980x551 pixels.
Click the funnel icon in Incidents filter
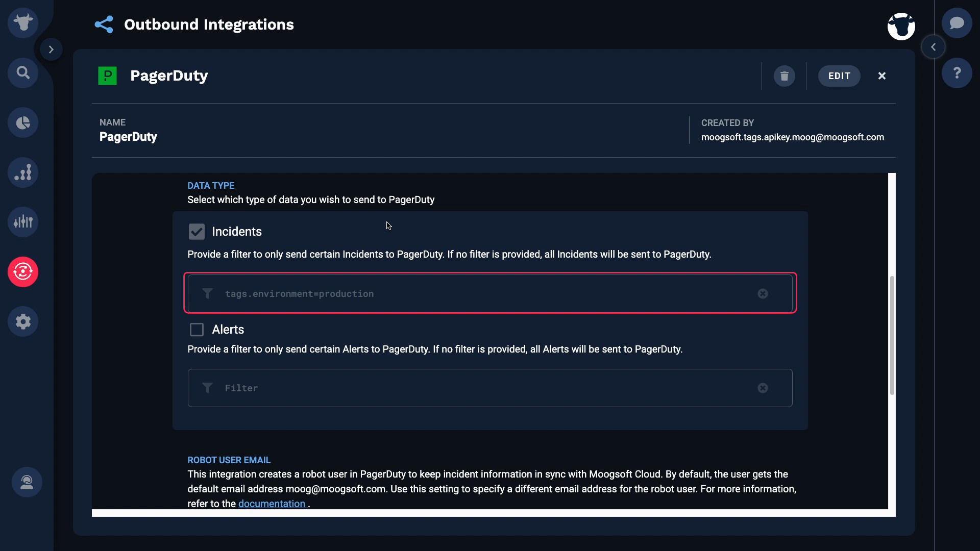click(207, 293)
